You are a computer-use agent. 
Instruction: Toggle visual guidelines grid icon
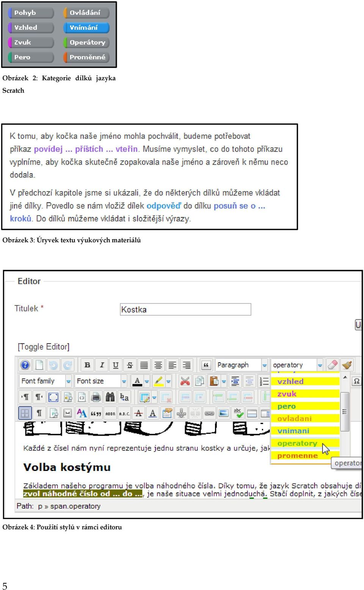point(25,413)
